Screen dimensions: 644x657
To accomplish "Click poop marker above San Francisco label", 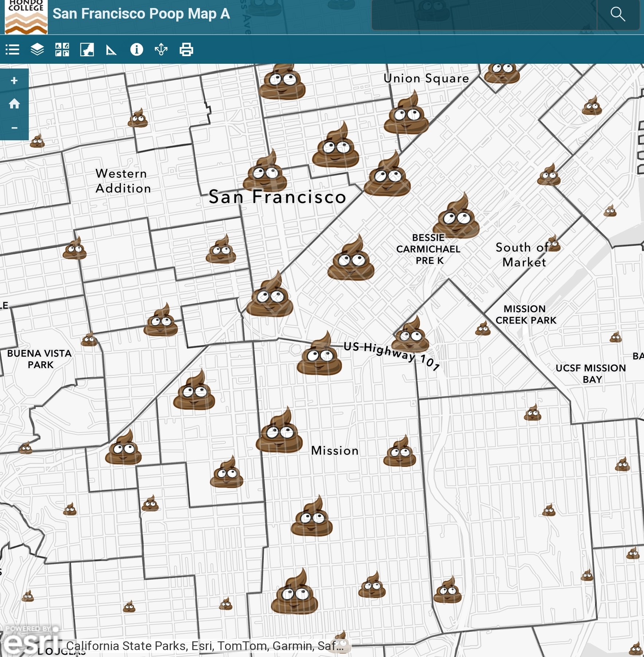I will (x=265, y=171).
